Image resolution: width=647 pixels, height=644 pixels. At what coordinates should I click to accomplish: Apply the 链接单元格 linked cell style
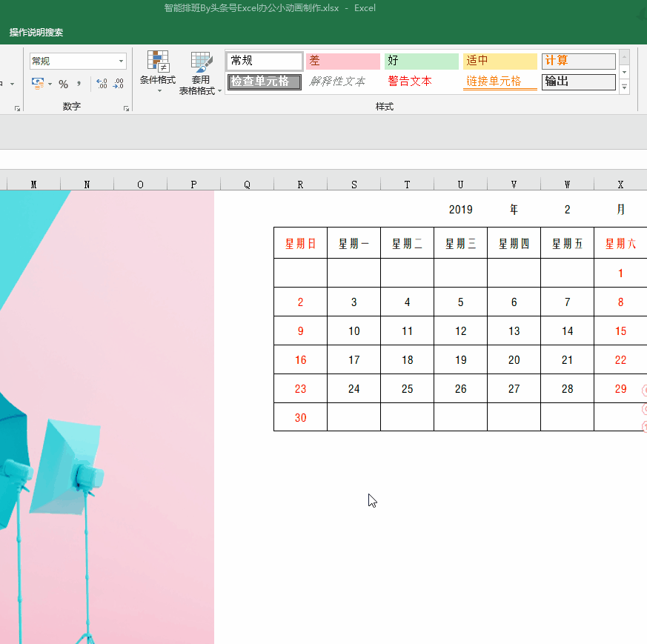500,82
